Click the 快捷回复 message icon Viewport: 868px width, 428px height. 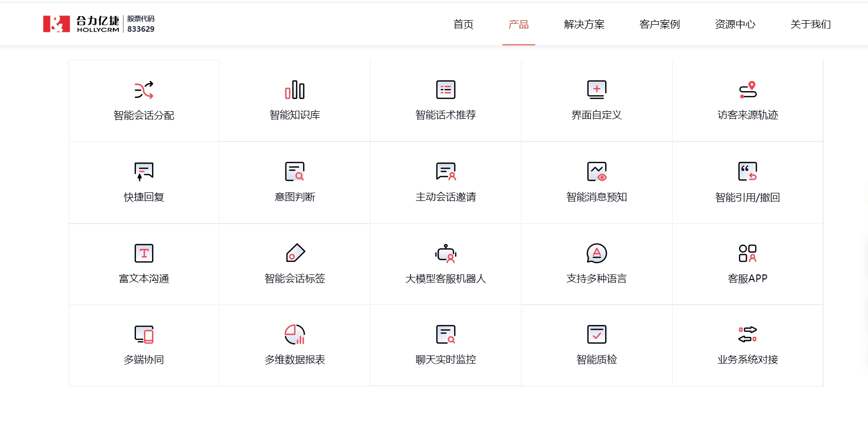[144, 172]
